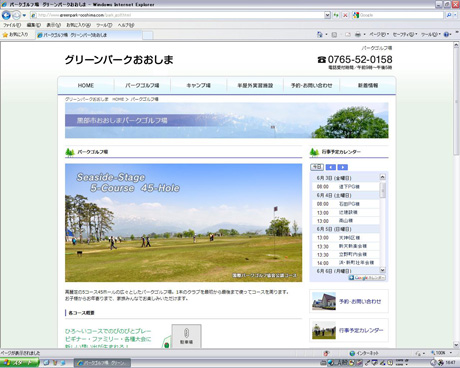Click the Home icon in command bar
Image resolution: width=460 pixels, height=368 pixels.
[x=320, y=34]
